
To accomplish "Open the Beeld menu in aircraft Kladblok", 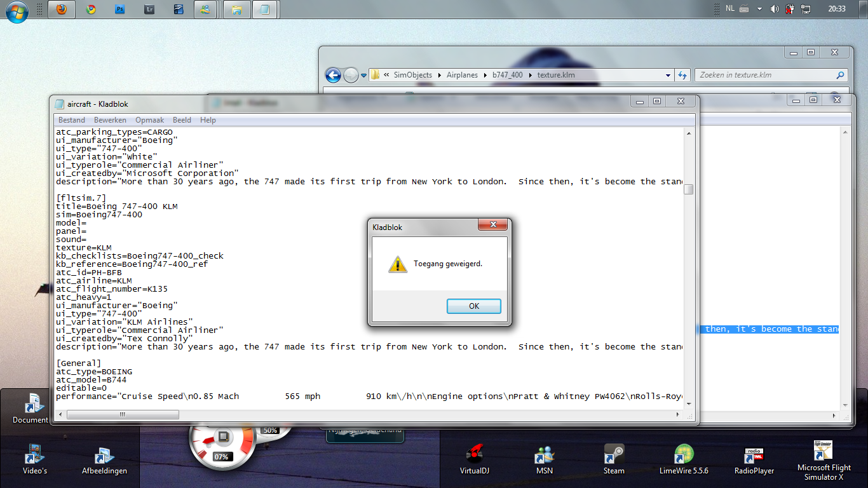I will coord(182,120).
